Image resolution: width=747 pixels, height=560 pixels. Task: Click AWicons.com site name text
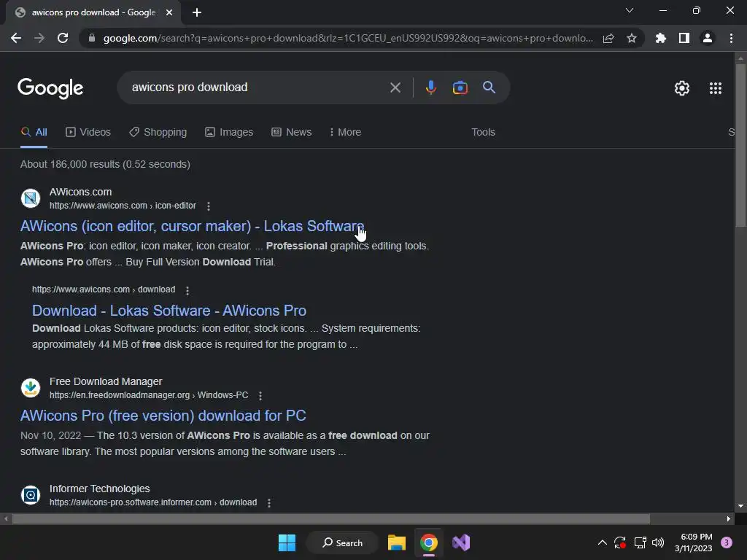[80, 192]
